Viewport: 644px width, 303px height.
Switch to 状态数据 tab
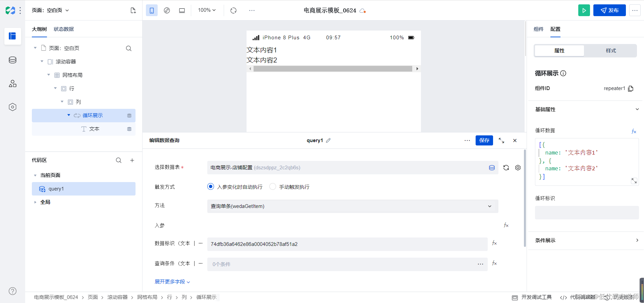64,29
